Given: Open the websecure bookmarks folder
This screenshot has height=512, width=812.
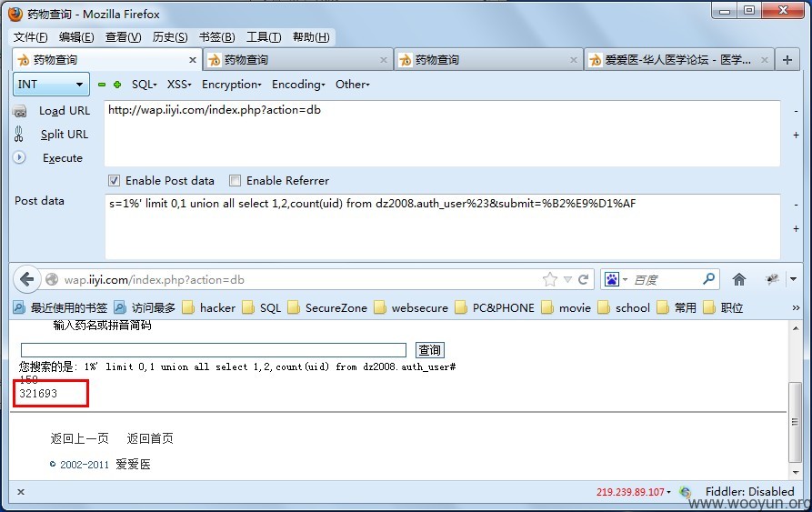Looking at the screenshot, I should click(x=411, y=308).
